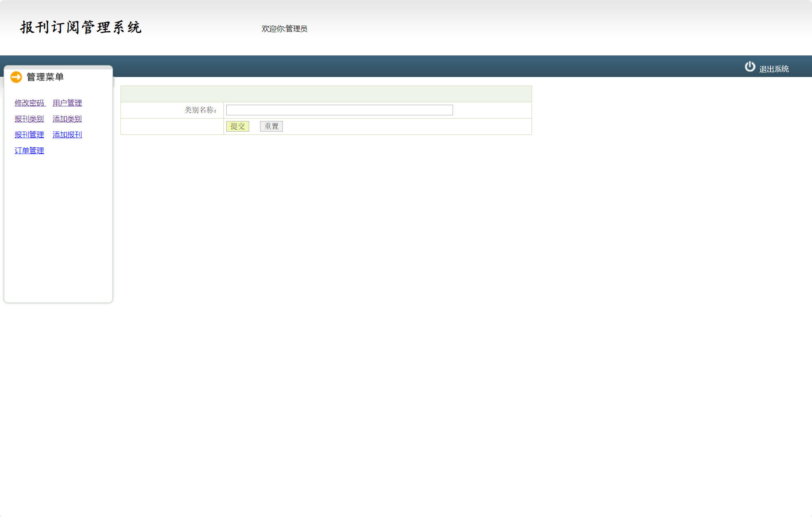Select the 添加报刊 menu entry
This screenshot has width=812, height=517.
pos(67,135)
